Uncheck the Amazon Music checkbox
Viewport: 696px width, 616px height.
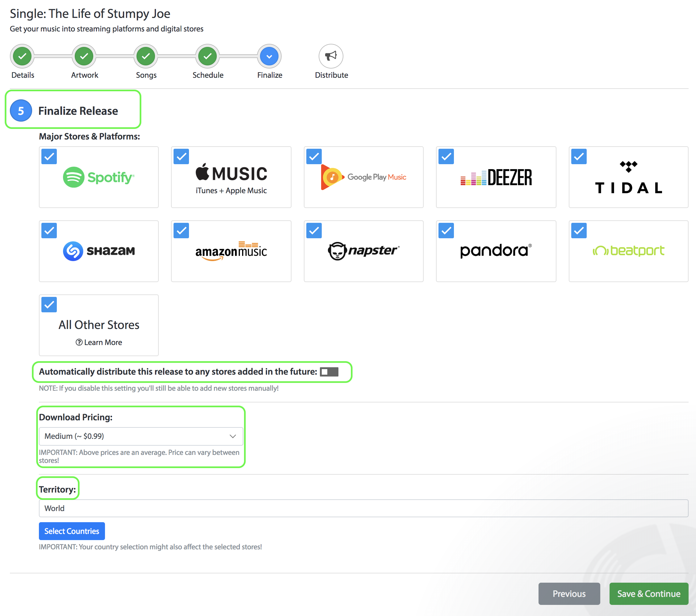[181, 231]
